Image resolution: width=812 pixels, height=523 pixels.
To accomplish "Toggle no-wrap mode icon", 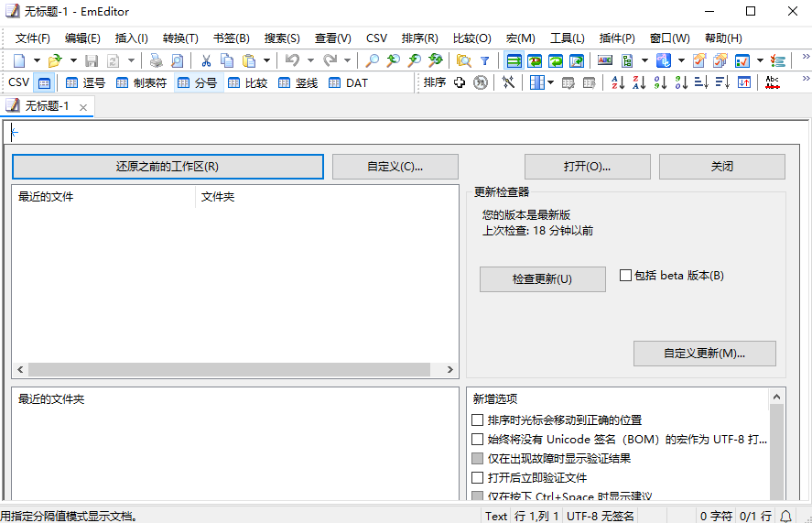I will [x=514, y=60].
